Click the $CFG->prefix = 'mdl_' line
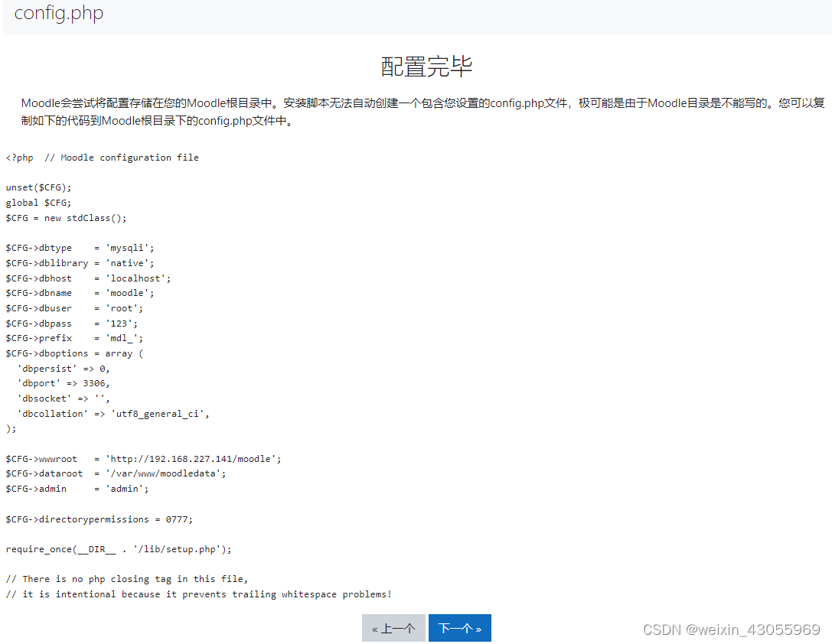This screenshot has height=644, width=832. coord(74,338)
